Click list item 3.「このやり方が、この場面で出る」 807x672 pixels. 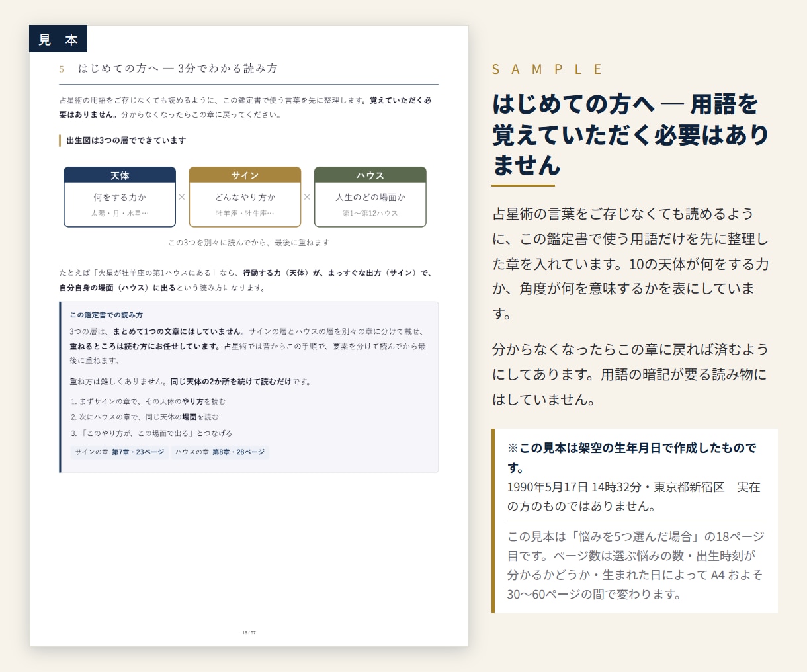pyautogui.click(x=151, y=433)
